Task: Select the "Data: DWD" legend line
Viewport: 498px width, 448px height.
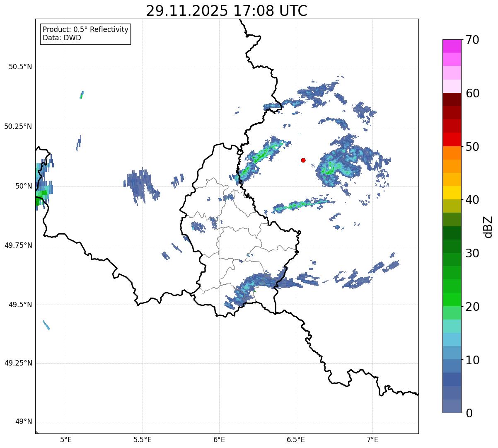Action: coord(62,38)
